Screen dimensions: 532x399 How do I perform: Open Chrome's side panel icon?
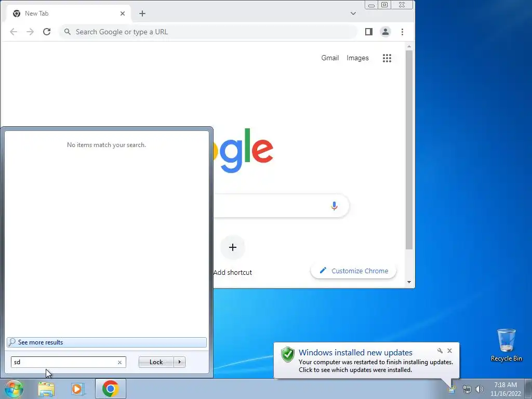[x=369, y=32]
